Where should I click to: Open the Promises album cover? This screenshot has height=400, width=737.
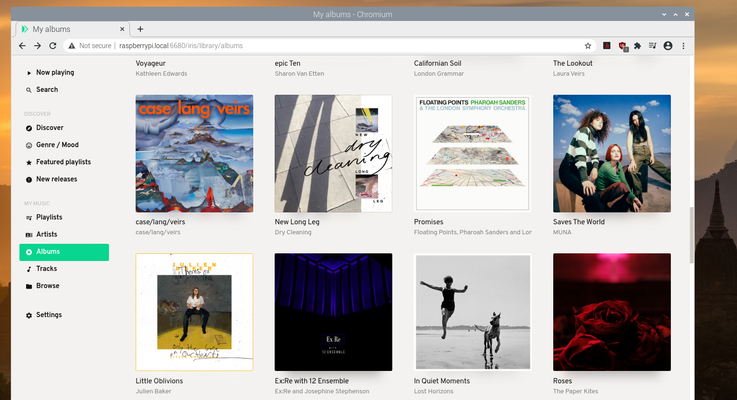472,153
